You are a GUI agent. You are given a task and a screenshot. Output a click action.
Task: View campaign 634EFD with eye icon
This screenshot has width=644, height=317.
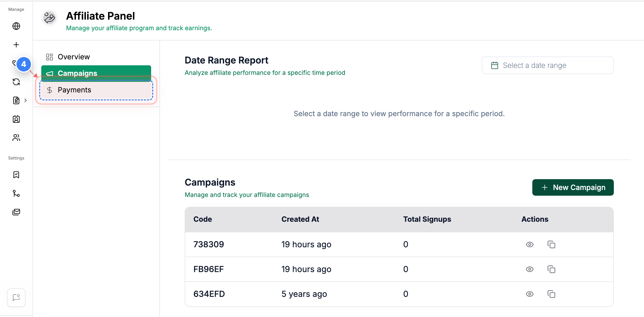(529, 294)
